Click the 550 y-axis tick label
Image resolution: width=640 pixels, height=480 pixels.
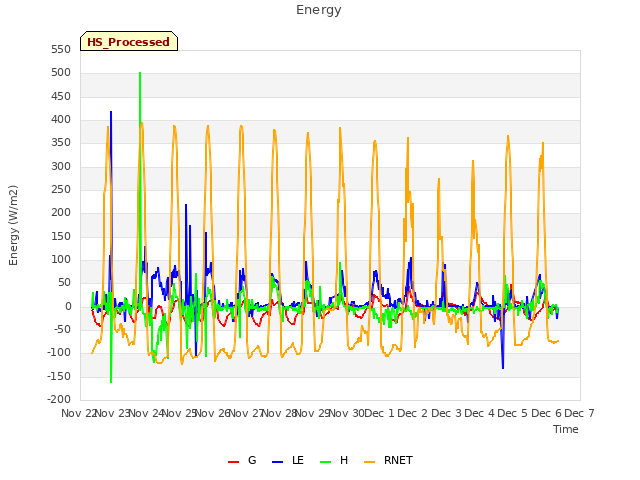coord(61,49)
